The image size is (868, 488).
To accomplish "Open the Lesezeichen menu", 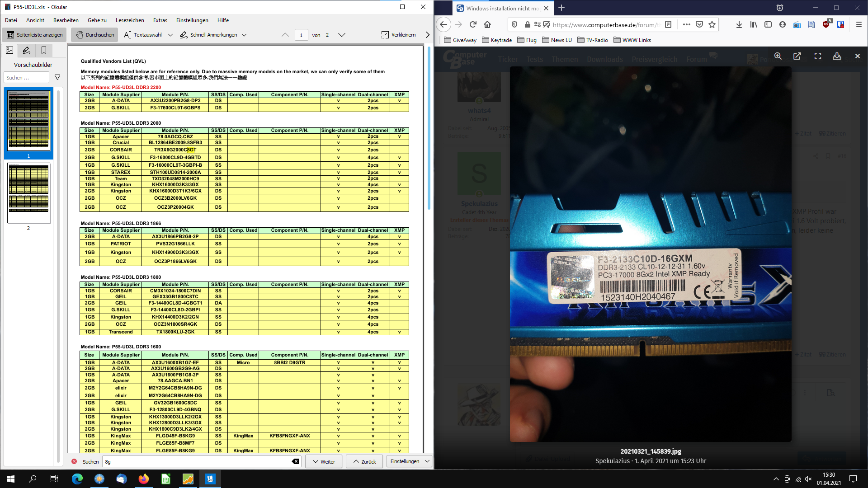I will [130, 20].
